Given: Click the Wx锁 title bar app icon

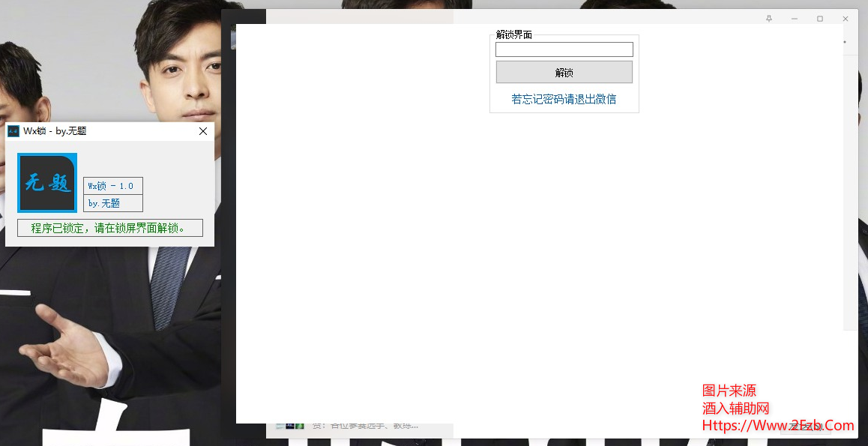Looking at the screenshot, I should (x=13, y=131).
